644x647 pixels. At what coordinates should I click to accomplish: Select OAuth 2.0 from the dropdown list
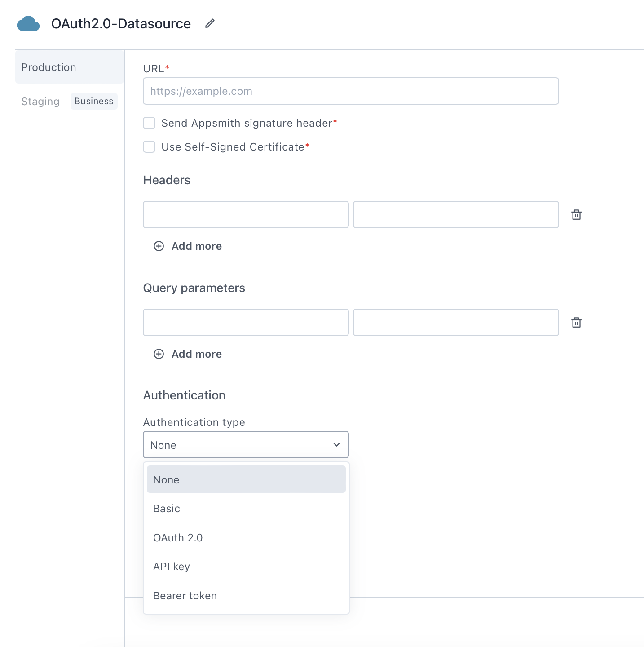(178, 537)
